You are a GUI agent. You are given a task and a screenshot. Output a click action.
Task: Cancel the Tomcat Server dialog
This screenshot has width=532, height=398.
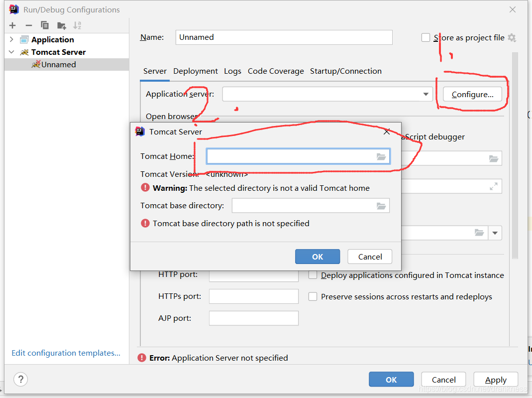pos(370,257)
